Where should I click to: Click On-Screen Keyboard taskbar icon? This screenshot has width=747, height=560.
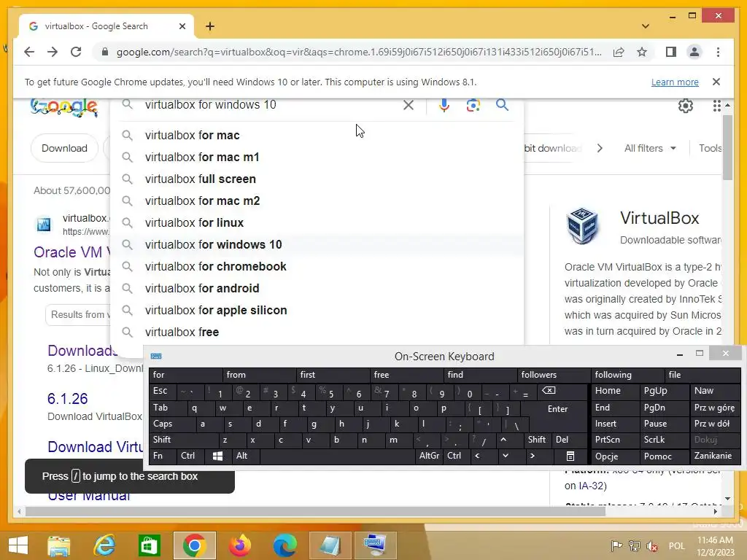click(374, 545)
